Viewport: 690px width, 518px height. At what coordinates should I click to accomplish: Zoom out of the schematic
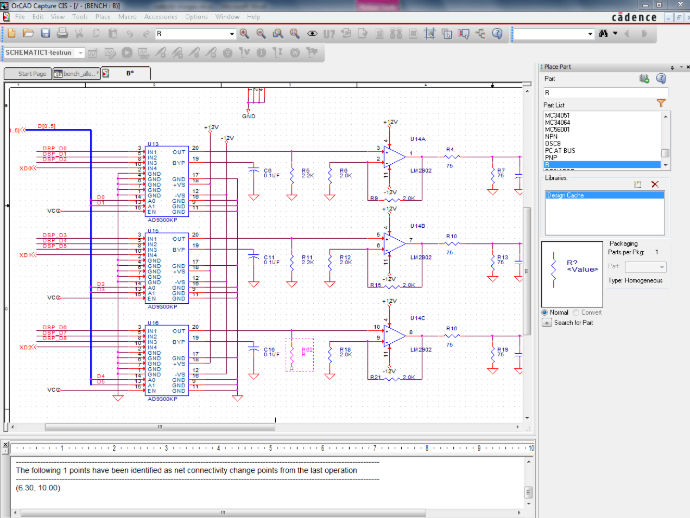261,33
